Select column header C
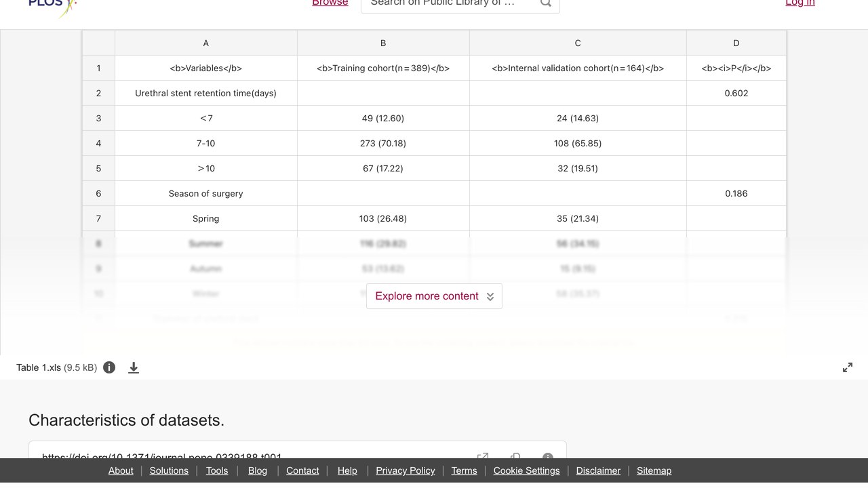This screenshot has height=488, width=868. coord(578,43)
